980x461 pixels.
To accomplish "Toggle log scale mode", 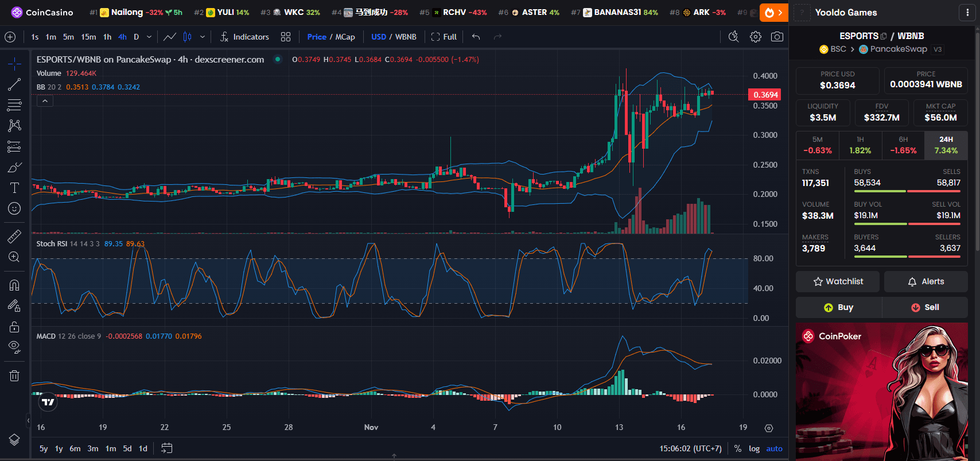I will pyautogui.click(x=754, y=448).
